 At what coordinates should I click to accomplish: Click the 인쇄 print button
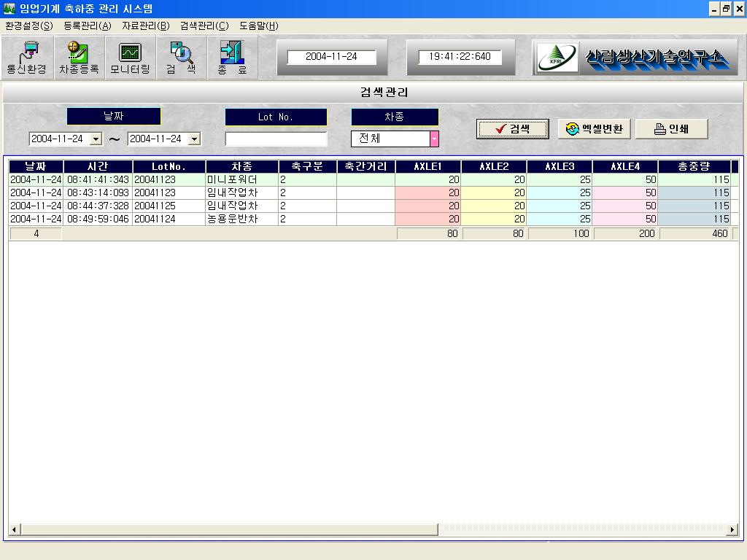tap(672, 129)
